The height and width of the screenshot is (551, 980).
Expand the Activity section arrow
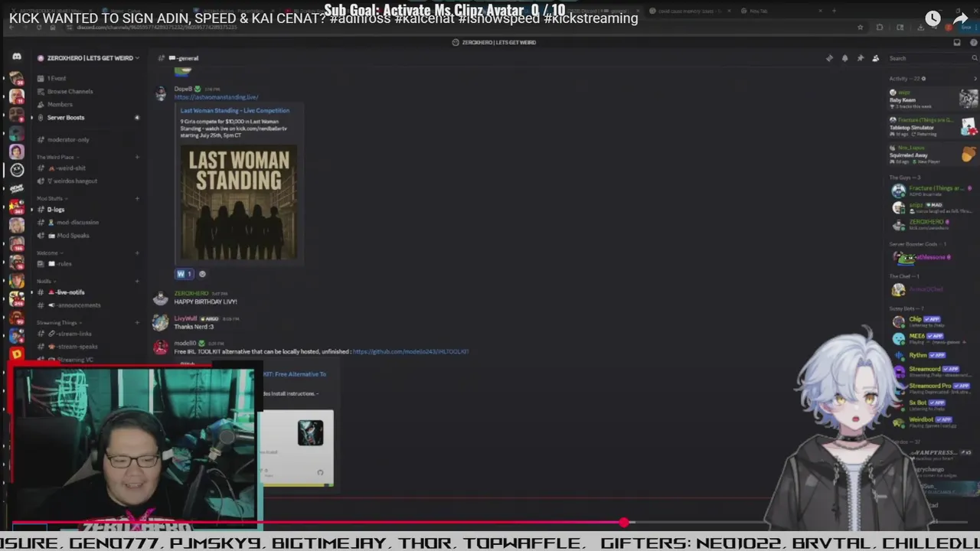pos(975,79)
